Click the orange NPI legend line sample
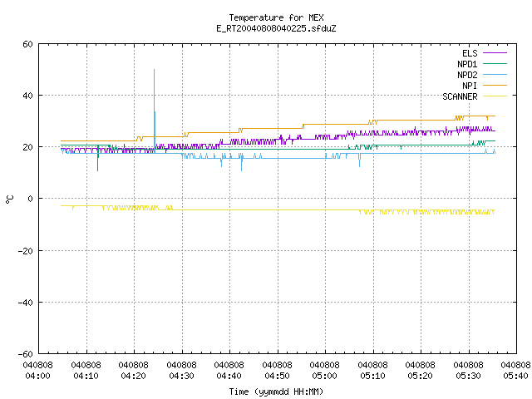 coord(495,86)
